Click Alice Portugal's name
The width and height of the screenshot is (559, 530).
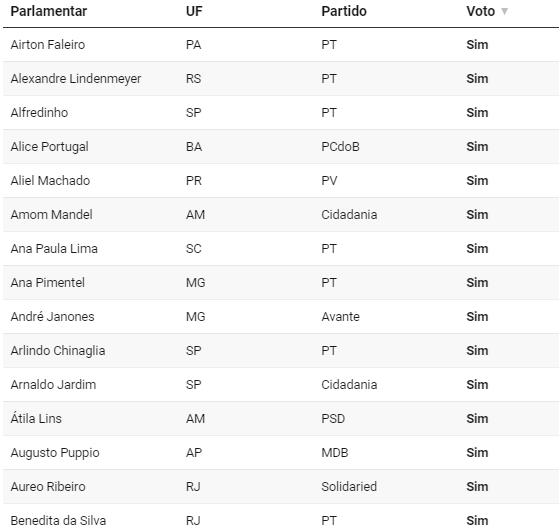click(x=50, y=147)
